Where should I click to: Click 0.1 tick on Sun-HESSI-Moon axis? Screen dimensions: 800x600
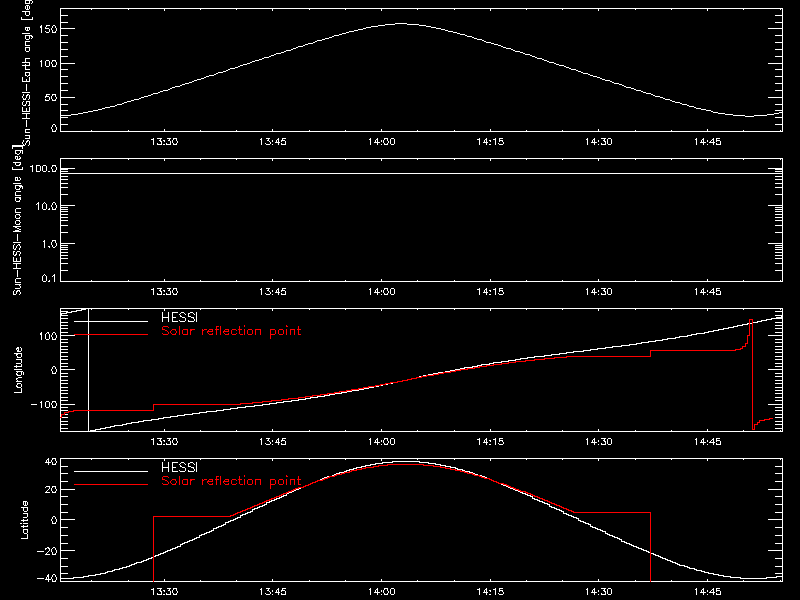pos(49,279)
